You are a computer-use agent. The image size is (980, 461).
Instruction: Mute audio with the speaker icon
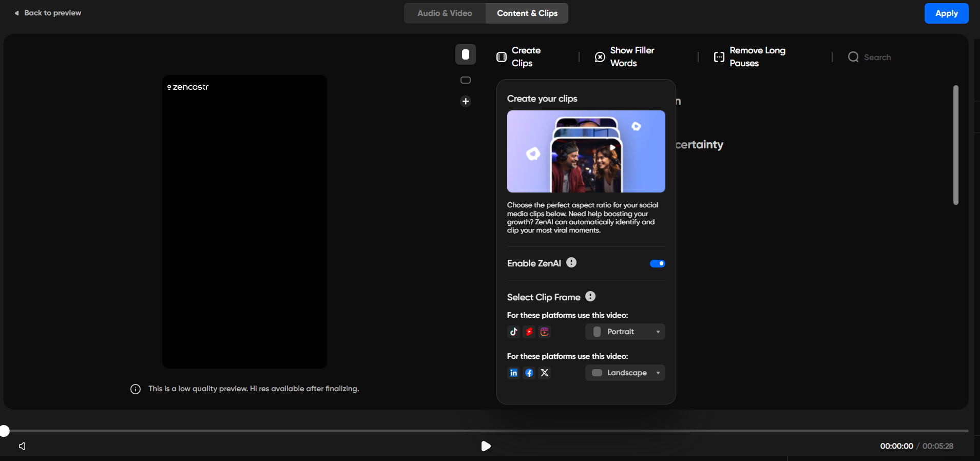click(x=22, y=446)
